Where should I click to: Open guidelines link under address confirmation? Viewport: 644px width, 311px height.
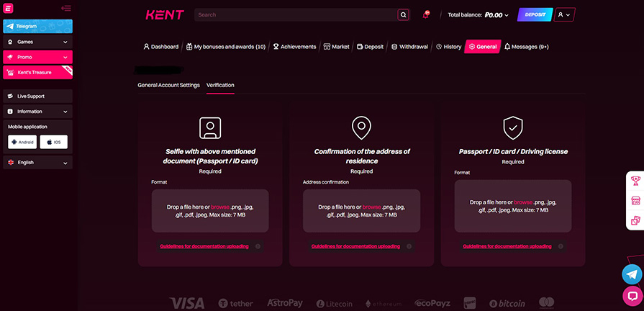pos(355,246)
